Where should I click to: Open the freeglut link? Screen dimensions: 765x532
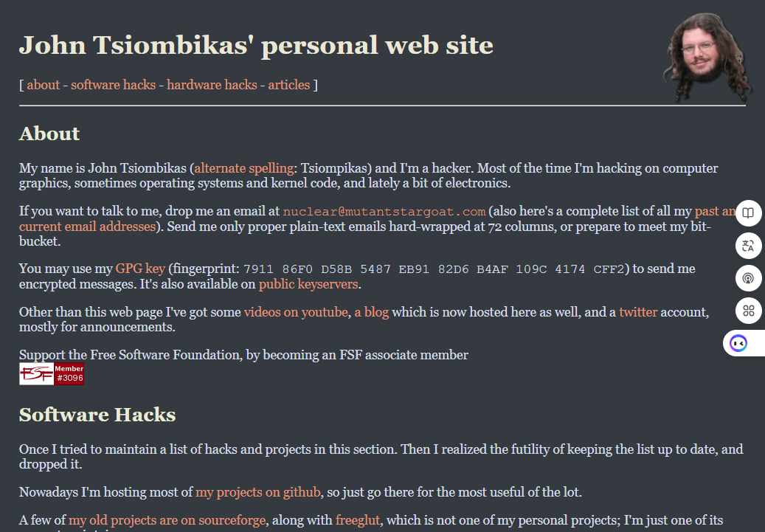pos(358,520)
